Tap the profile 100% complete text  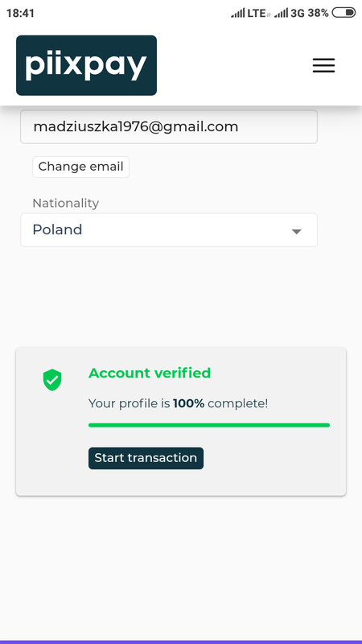click(x=178, y=403)
